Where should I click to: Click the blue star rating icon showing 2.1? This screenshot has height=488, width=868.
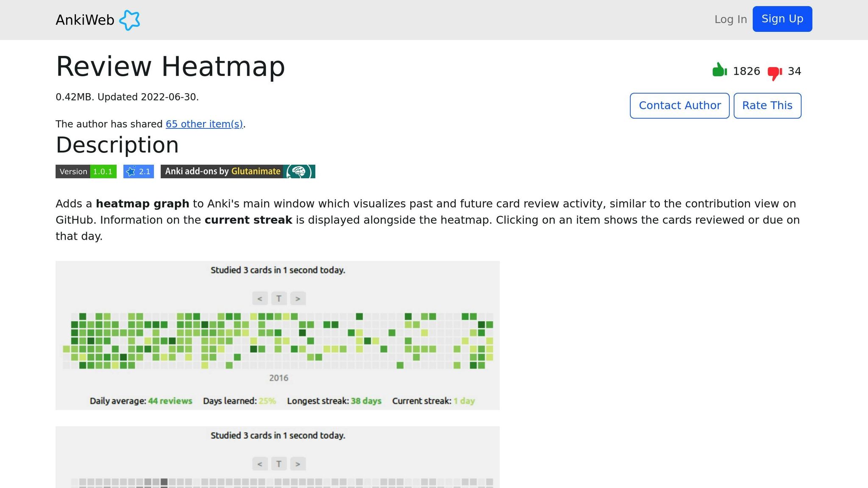tap(131, 172)
